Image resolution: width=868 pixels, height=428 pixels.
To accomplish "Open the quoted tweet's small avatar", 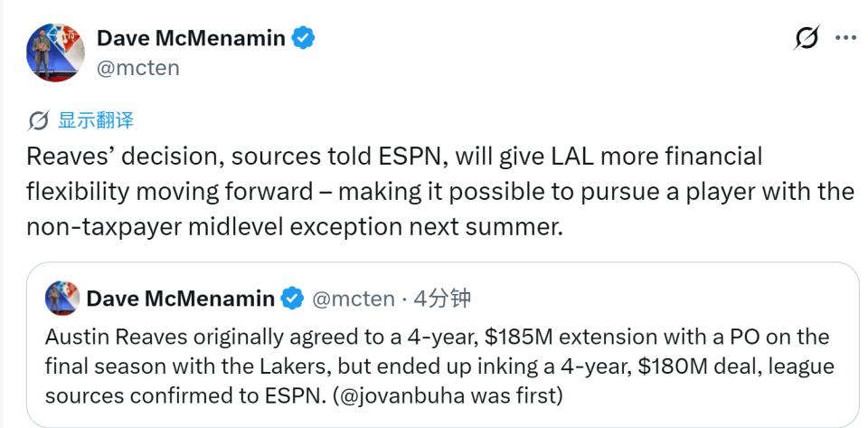I will tap(62, 299).
